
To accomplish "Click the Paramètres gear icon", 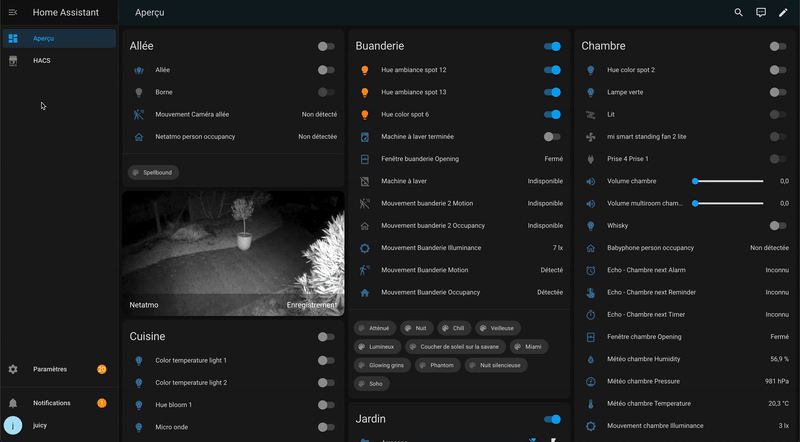I will [x=13, y=369].
